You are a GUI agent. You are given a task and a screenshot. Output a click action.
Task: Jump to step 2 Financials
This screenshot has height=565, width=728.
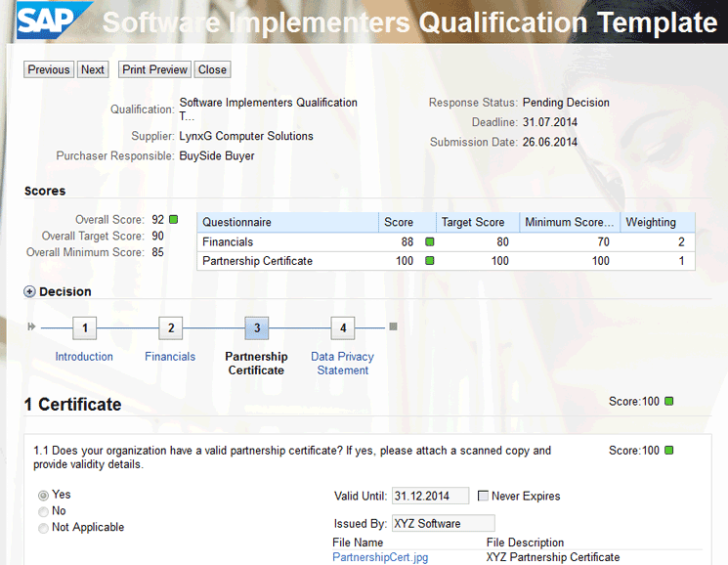170,328
